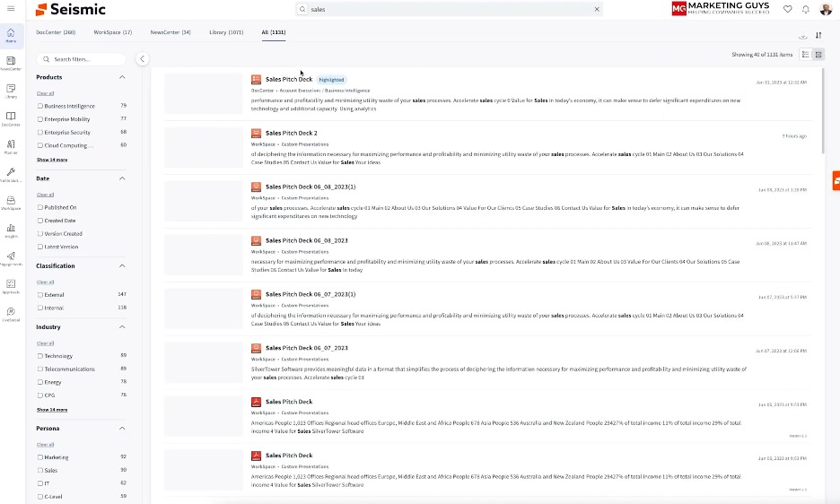This screenshot has height=504, width=840.
Task: Click the search magnifier icon
Action: pyautogui.click(x=302, y=9)
